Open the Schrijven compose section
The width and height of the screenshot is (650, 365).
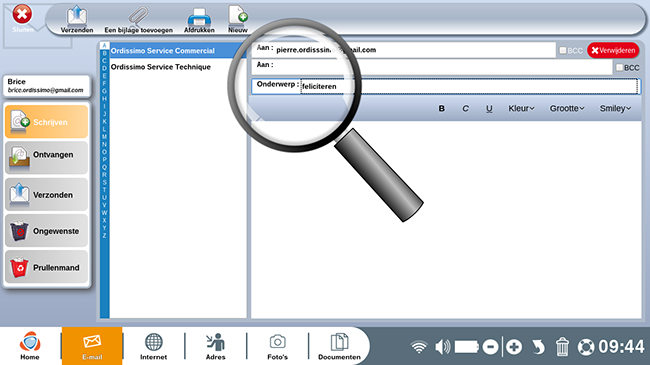point(46,122)
